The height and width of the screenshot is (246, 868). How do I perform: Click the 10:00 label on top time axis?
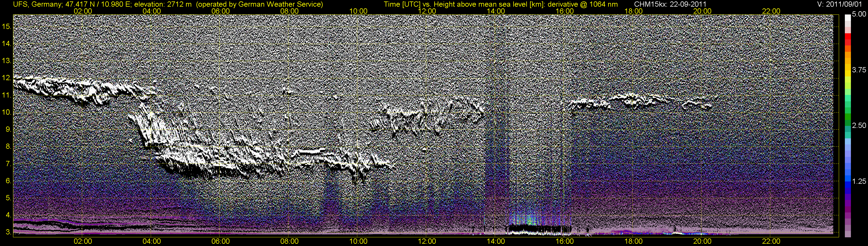(358, 11)
